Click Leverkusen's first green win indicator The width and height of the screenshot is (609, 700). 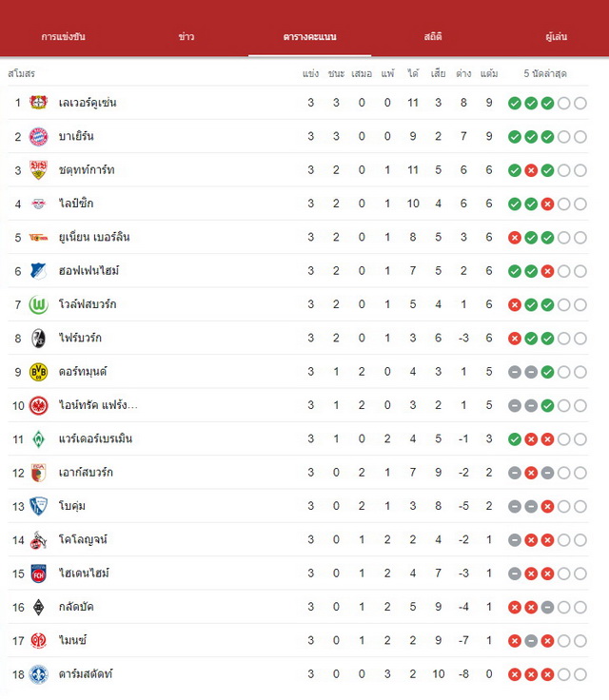pos(515,104)
